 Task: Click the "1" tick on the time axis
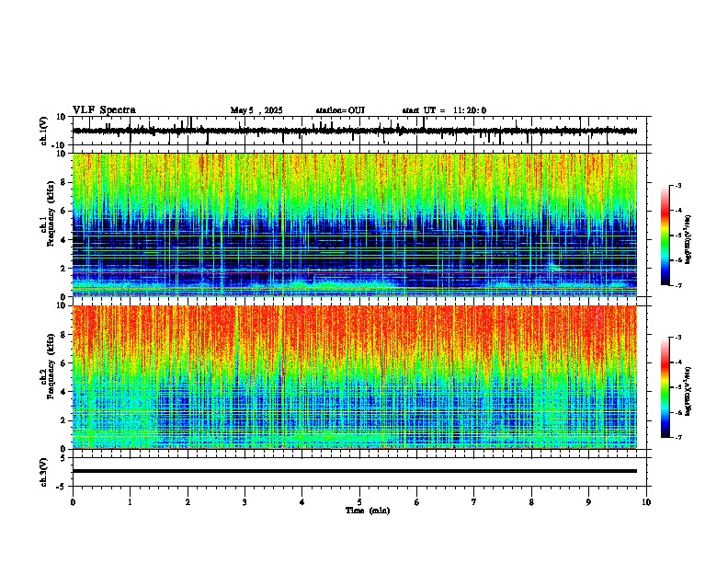coord(130,502)
